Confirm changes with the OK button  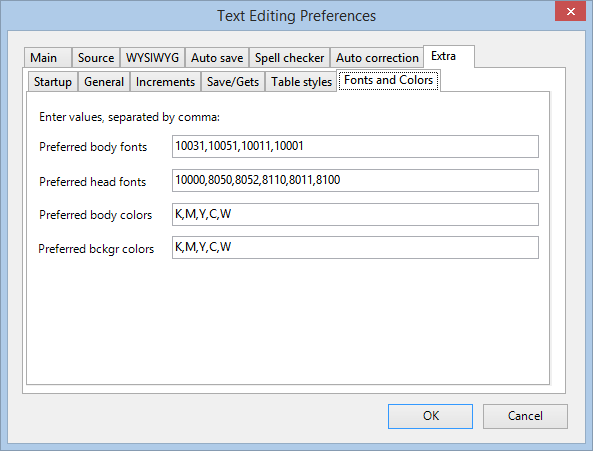point(430,416)
